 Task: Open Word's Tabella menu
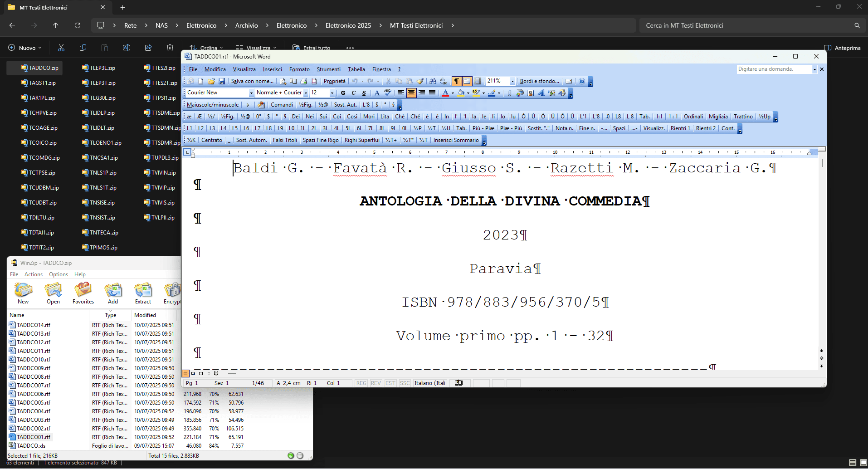356,69
